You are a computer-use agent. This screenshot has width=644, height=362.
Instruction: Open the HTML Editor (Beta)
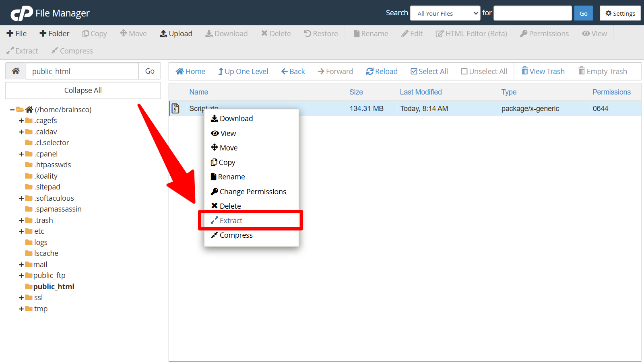tap(471, 34)
